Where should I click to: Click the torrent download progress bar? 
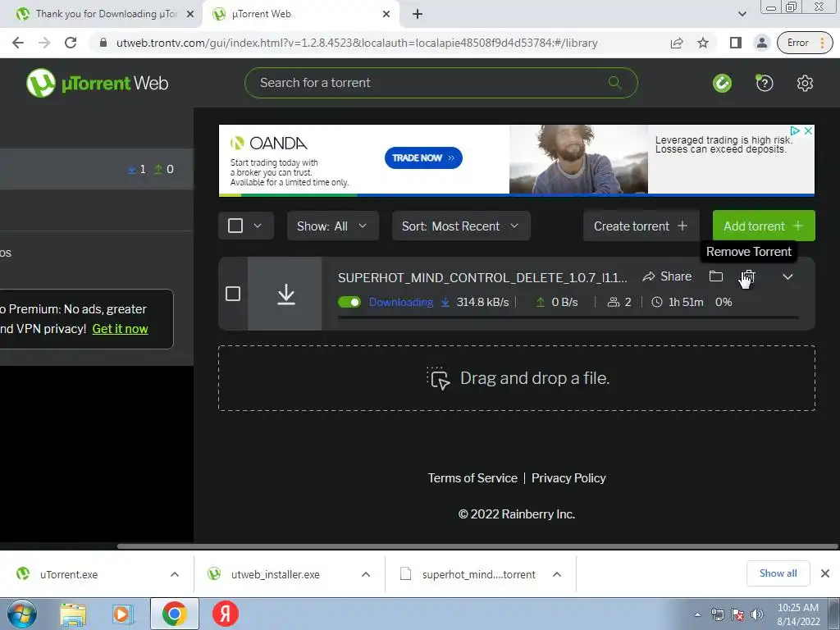point(568,317)
